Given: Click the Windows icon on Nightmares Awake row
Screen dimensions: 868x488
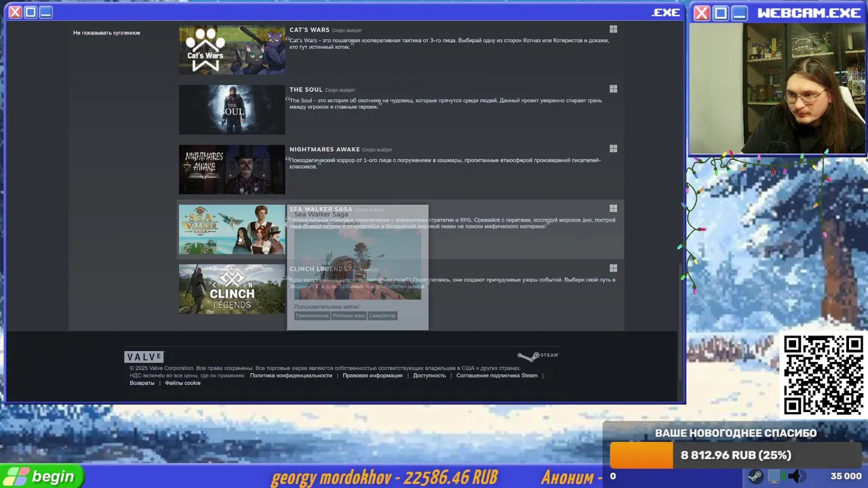Looking at the screenshot, I should (x=613, y=148).
